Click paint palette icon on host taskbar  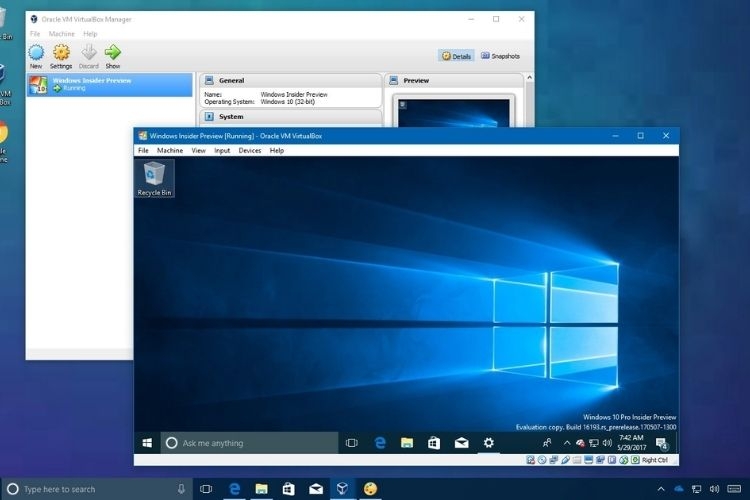pyautogui.click(x=370, y=489)
